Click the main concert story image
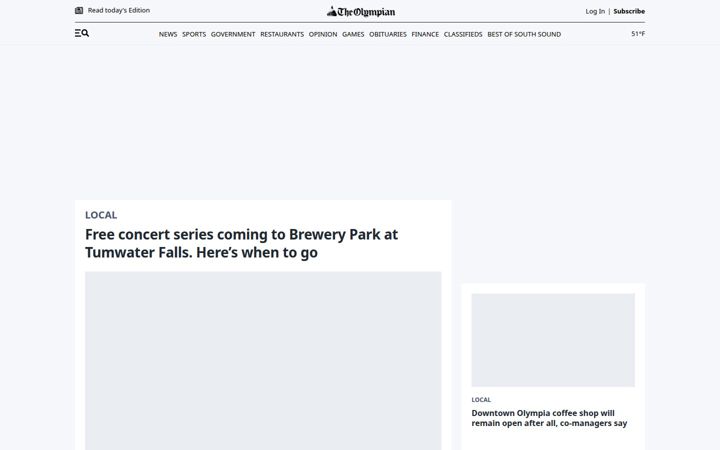 click(263, 360)
